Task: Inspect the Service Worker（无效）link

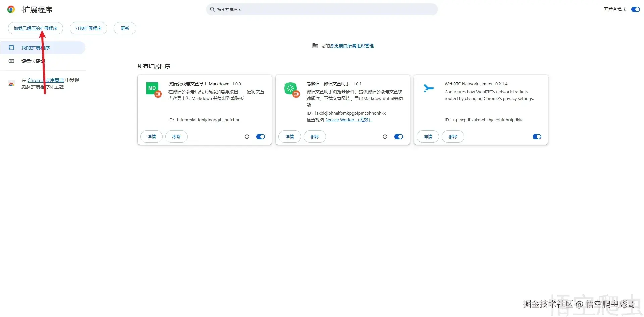Action: [x=349, y=120]
